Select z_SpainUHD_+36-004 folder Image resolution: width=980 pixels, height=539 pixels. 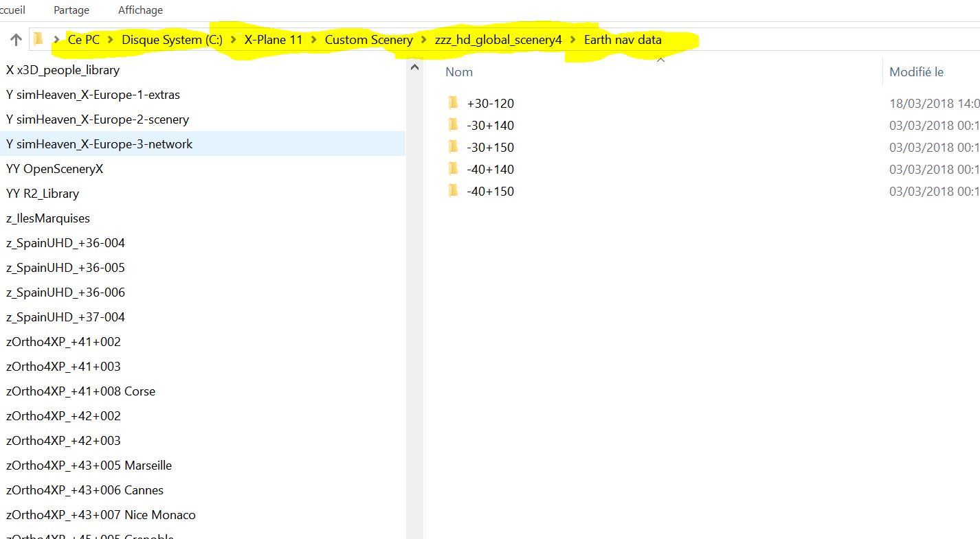coord(65,243)
